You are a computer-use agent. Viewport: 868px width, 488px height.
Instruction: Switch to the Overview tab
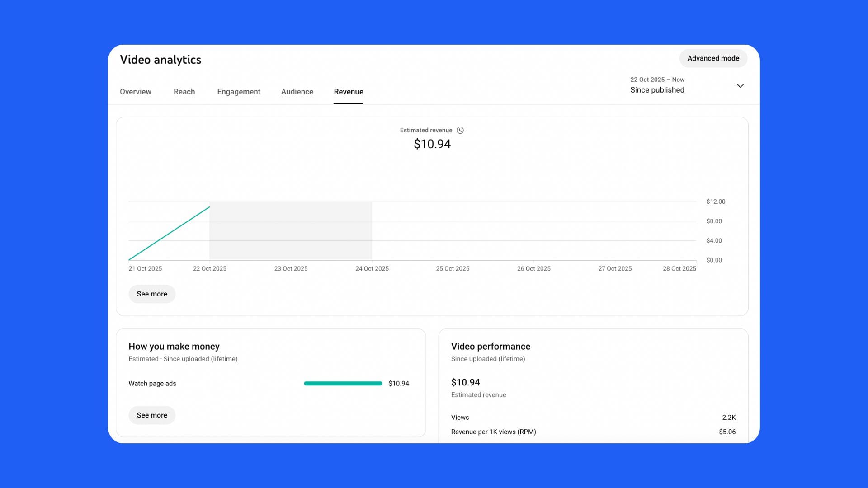(136, 92)
